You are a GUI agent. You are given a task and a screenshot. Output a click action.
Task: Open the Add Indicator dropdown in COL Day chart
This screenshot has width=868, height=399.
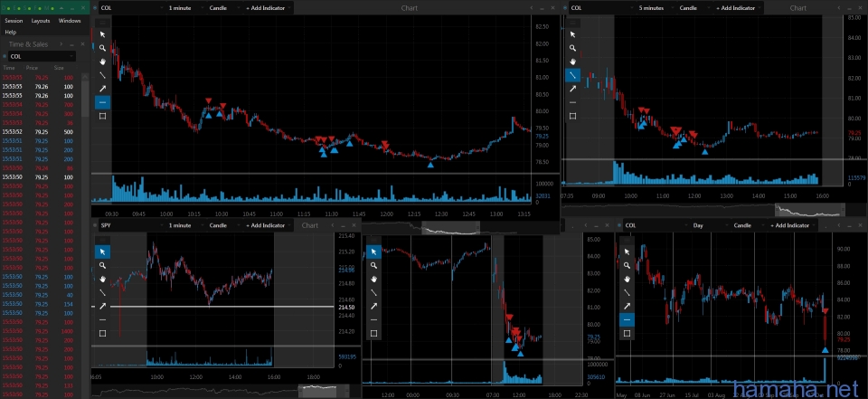click(792, 225)
